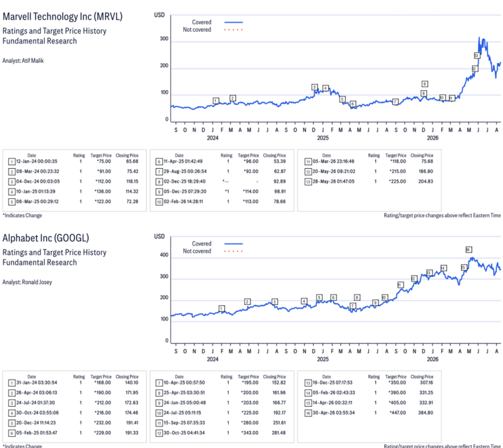Click marker 5 on the Marvell chart line

[x=342, y=99]
